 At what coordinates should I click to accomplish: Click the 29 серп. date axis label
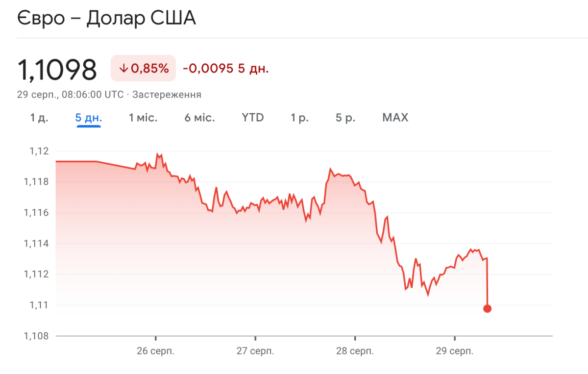[454, 351]
